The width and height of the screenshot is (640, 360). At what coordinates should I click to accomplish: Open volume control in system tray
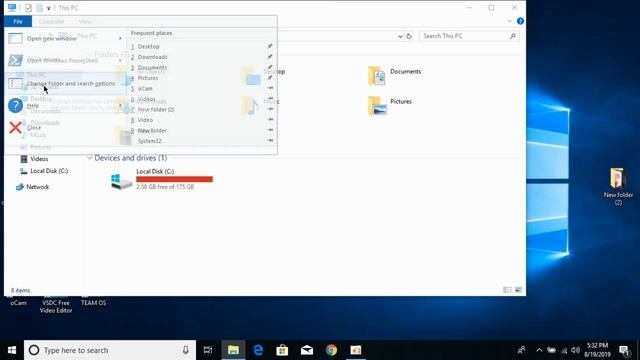coord(576,350)
